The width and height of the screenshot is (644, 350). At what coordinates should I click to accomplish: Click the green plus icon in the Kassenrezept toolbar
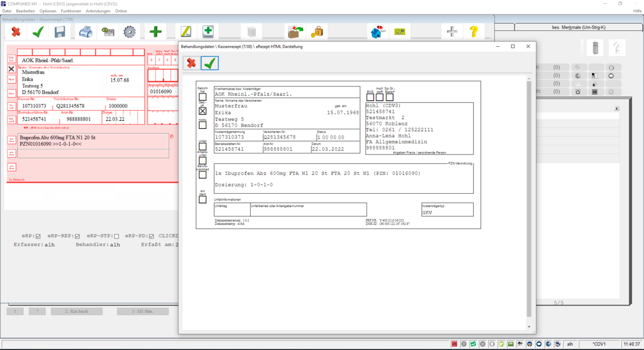(156, 32)
